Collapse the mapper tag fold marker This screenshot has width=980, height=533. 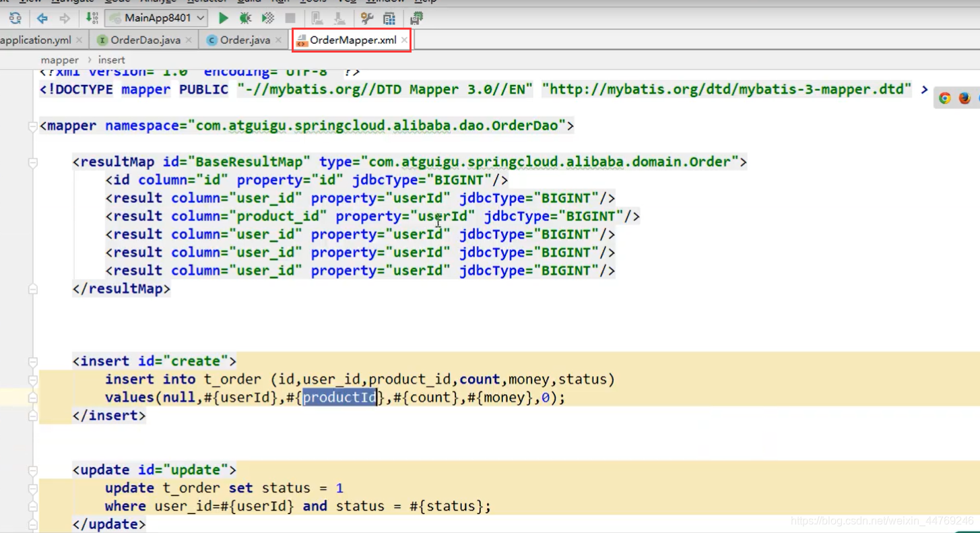click(32, 126)
